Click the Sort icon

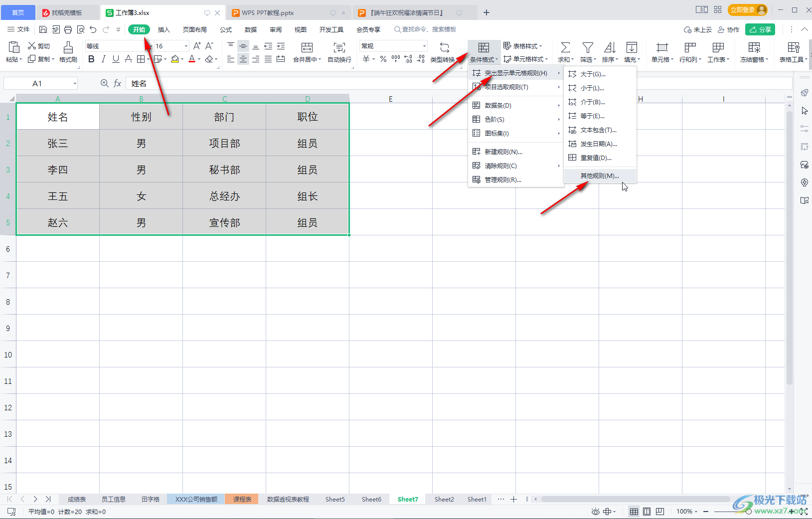(x=610, y=47)
